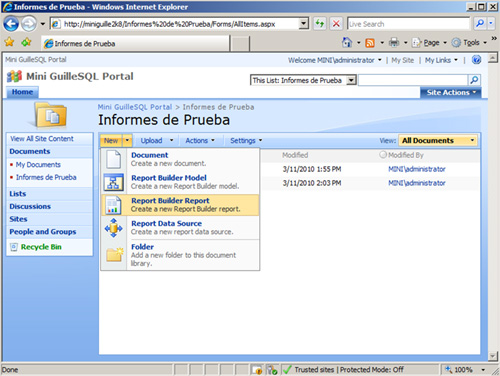
Task: Click the Favorites star icon
Action: coord(10,42)
